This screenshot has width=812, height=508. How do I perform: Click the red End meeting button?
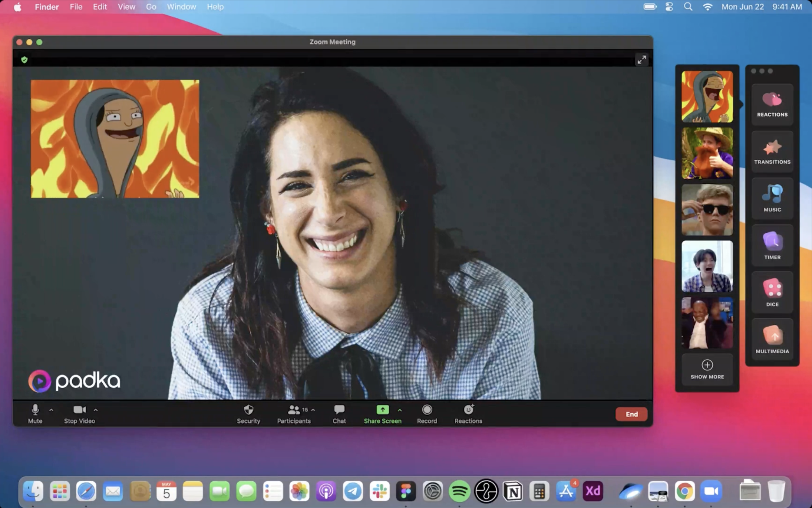631,414
